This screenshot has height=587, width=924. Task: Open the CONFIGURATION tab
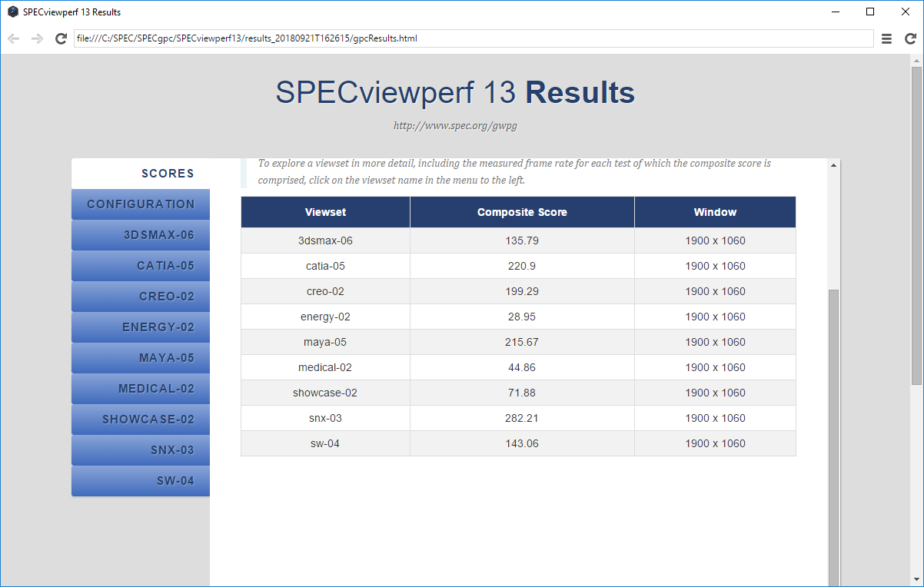pos(141,204)
